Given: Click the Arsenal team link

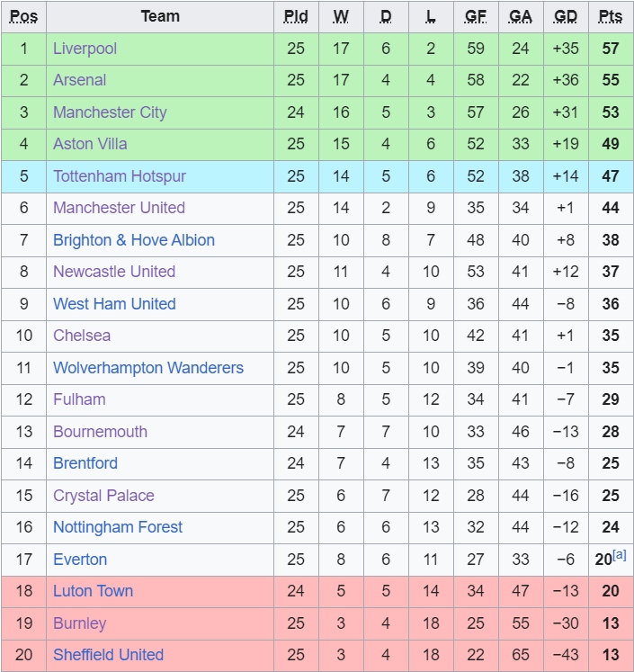Looking at the screenshot, I should click(x=79, y=80).
